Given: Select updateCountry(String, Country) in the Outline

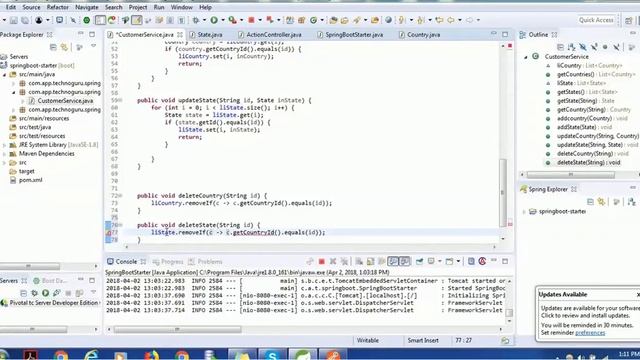Looking at the screenshot, I should 598,136.
